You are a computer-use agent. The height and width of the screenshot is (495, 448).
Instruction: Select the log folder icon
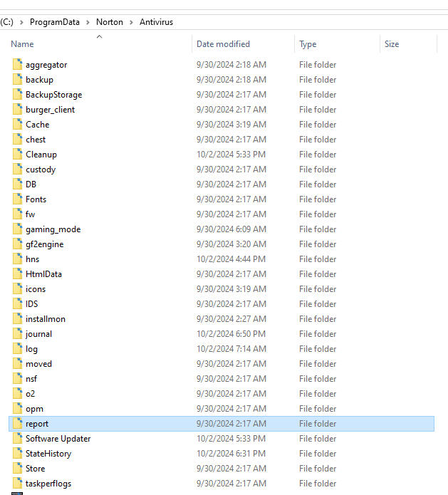point(18,348)
